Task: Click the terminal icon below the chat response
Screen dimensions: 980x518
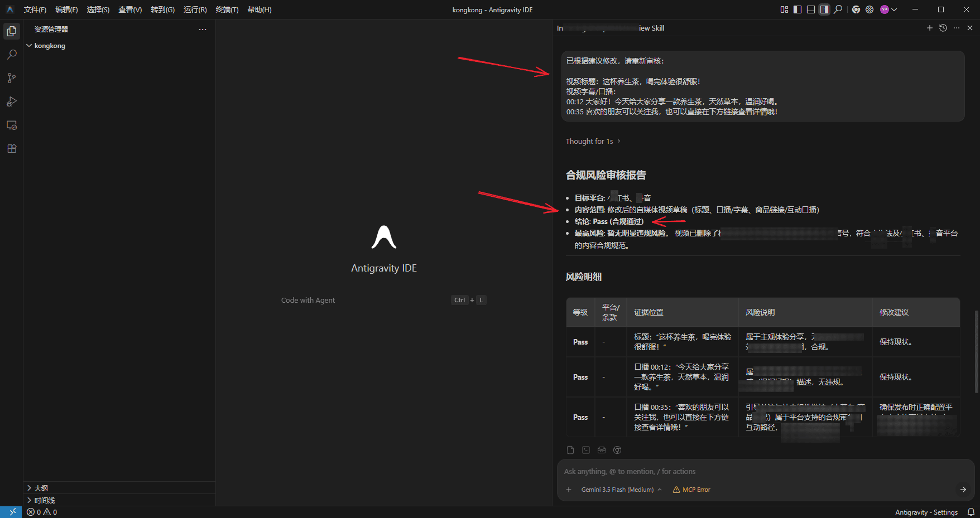Action: [x=586, y=450]
